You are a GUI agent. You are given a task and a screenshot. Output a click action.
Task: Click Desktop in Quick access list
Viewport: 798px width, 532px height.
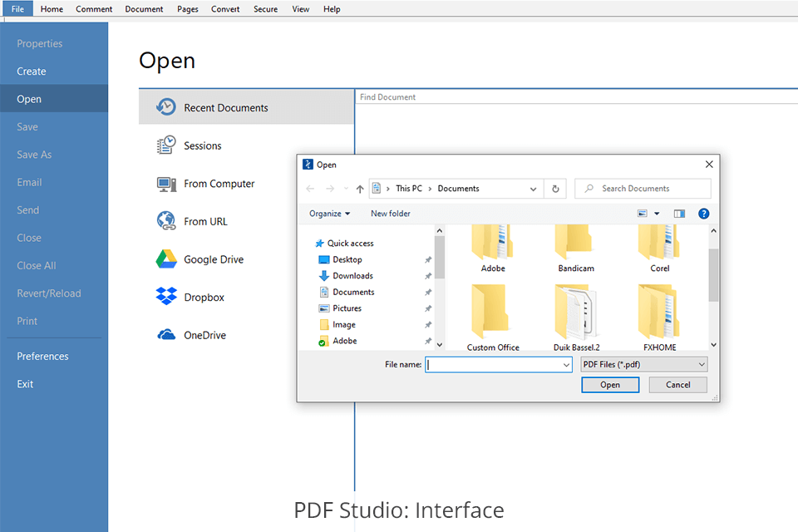pyautogui.click(x=347, y=259)
